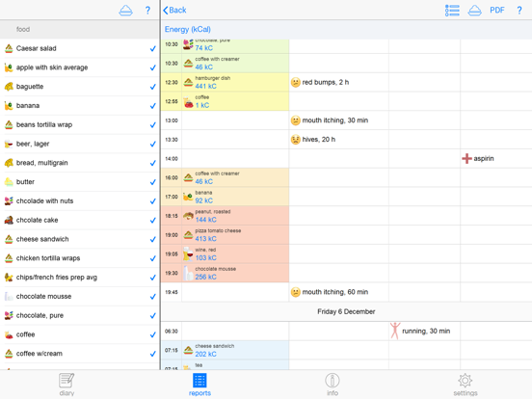Tap the mouth itching 60 min face icon
Viewport: 532px width, 399px height.
click(296, 292)
